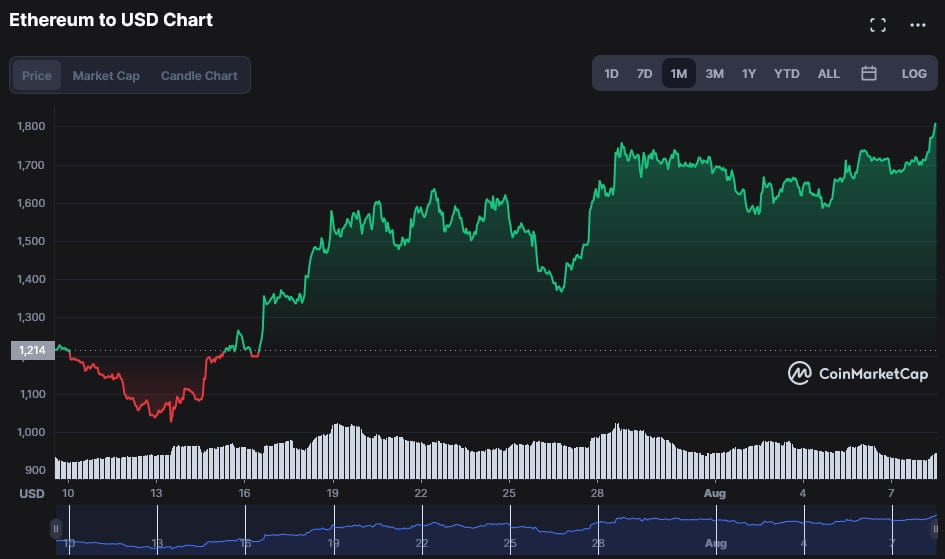Switch to the Market Cap tab

106,75
